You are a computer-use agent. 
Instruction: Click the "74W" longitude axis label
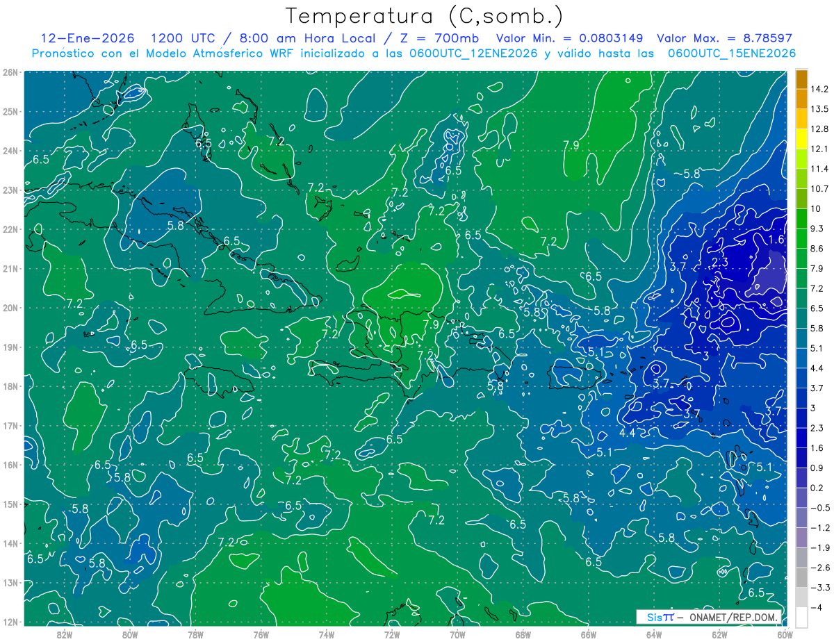point(327,635)
